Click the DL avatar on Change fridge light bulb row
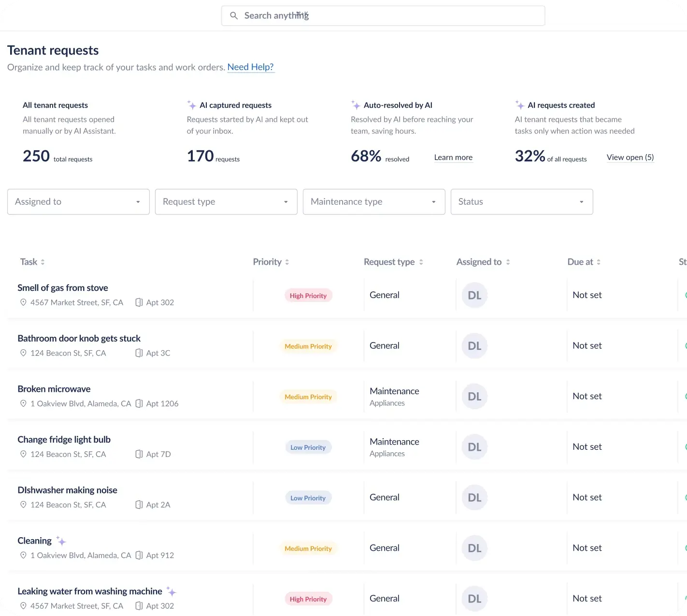 (474, 447)
